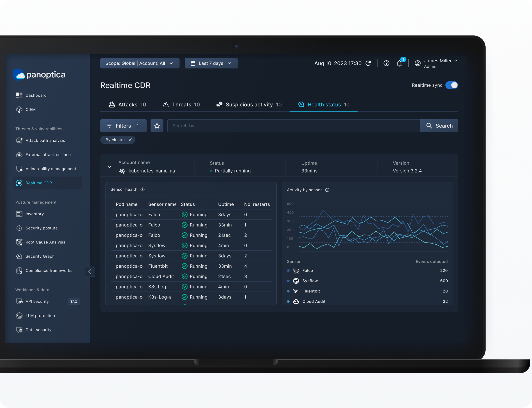Switch to the Suspicious activity tab
532x408 pixels.
tap(249, 105)
